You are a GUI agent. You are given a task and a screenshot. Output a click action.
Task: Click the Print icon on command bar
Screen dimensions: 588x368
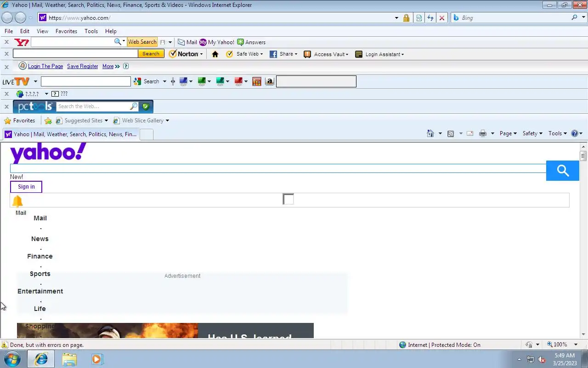483,133
